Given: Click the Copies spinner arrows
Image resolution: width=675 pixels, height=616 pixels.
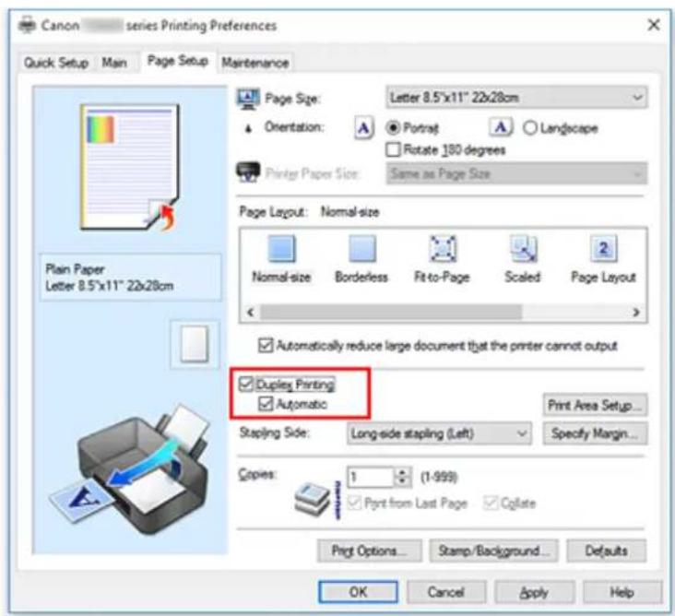Looking at the screenshot, I should pyautogui.click(x=403, y=477).
